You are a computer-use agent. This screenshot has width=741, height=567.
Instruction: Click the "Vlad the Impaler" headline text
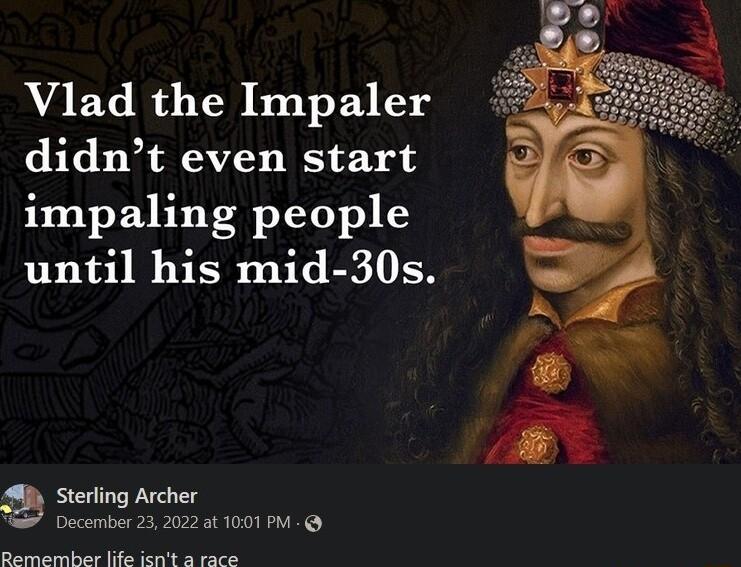227,101
